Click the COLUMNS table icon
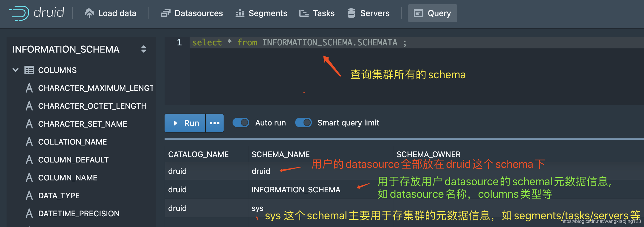This screenshot has height=227, width=644. pos(29,70)
